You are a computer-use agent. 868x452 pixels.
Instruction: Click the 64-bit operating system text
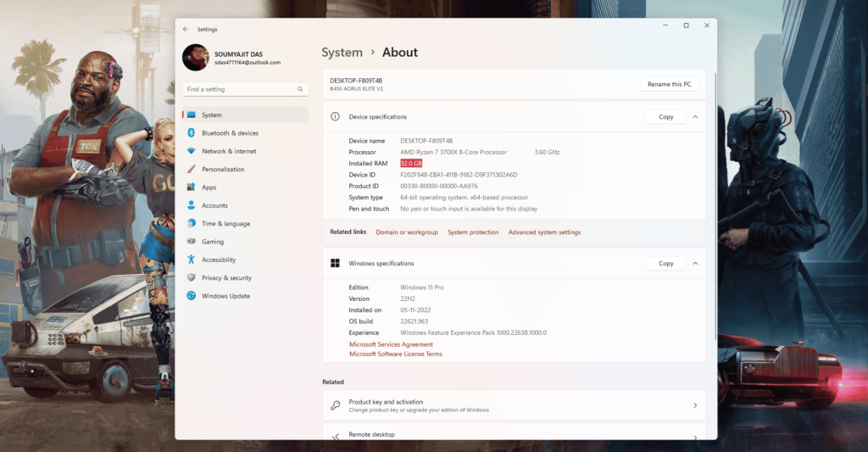pos(465,198)
